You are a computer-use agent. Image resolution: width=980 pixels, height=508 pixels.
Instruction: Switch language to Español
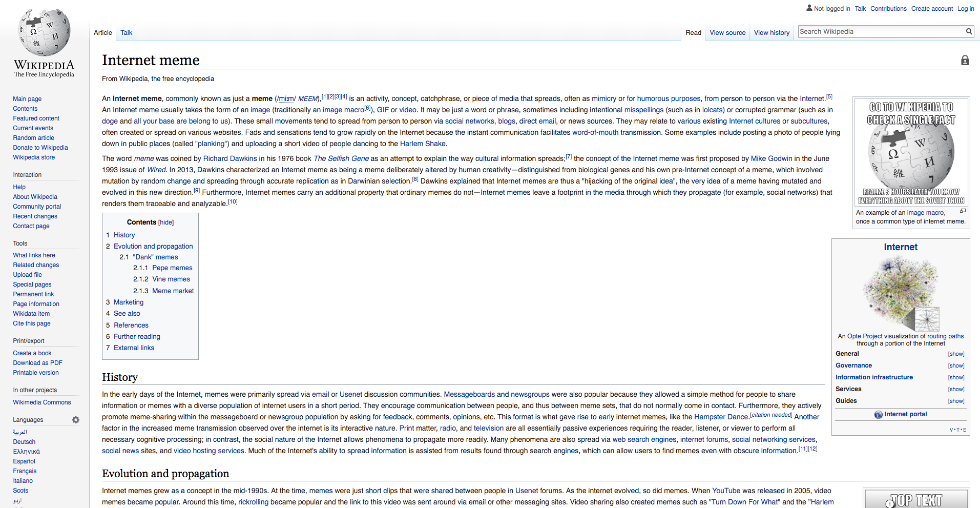point(24,461)
